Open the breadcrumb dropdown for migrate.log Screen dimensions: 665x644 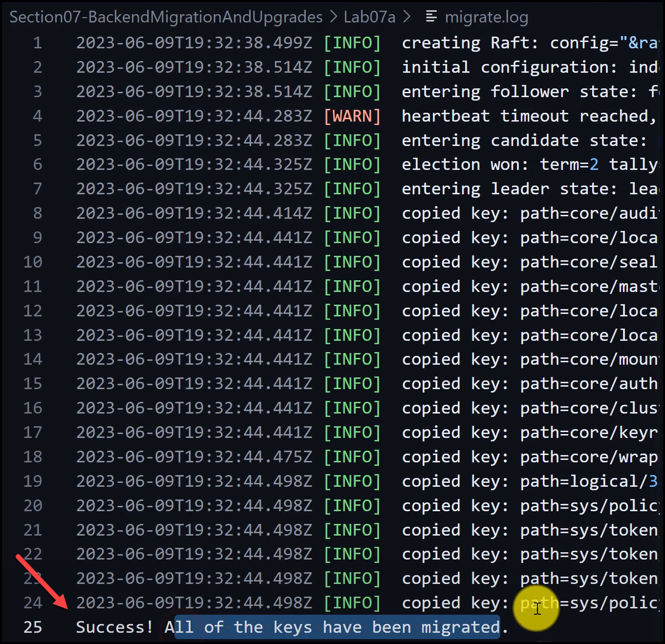[x=486, y=17]
